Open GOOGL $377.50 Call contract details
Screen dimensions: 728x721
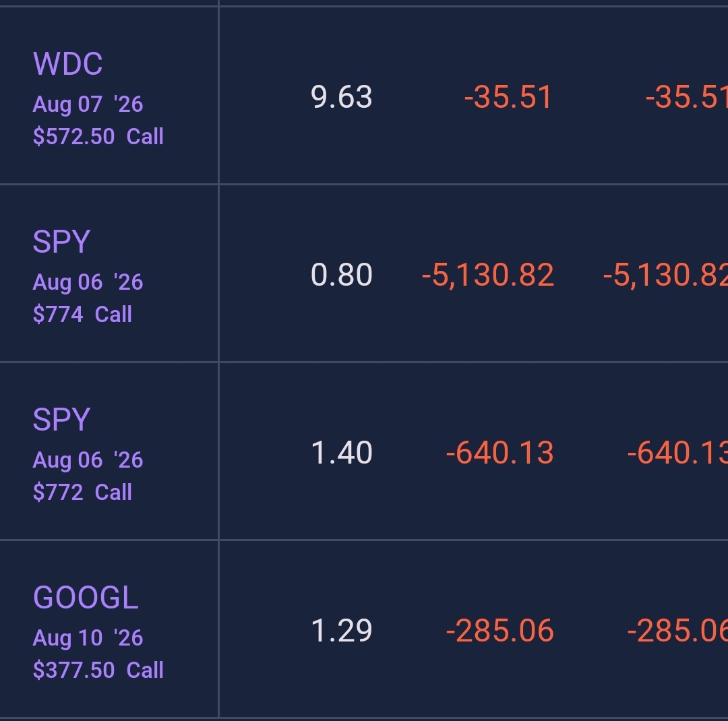pyautogui.click(x=98, y=670)
